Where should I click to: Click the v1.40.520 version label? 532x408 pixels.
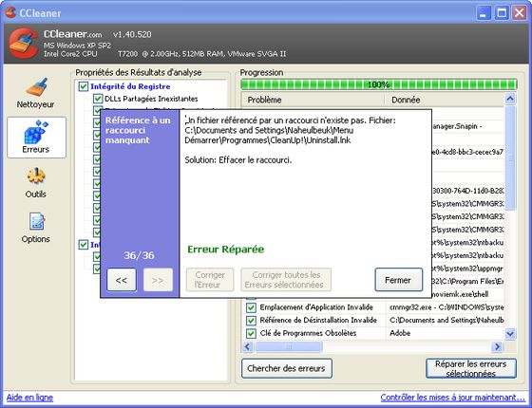coord(132,34)
